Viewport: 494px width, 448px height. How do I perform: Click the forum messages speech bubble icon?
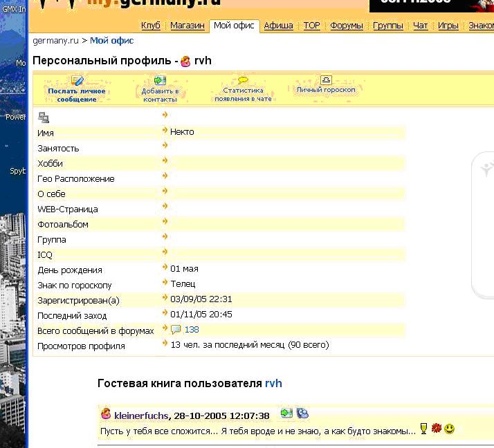tap(176, 330)
